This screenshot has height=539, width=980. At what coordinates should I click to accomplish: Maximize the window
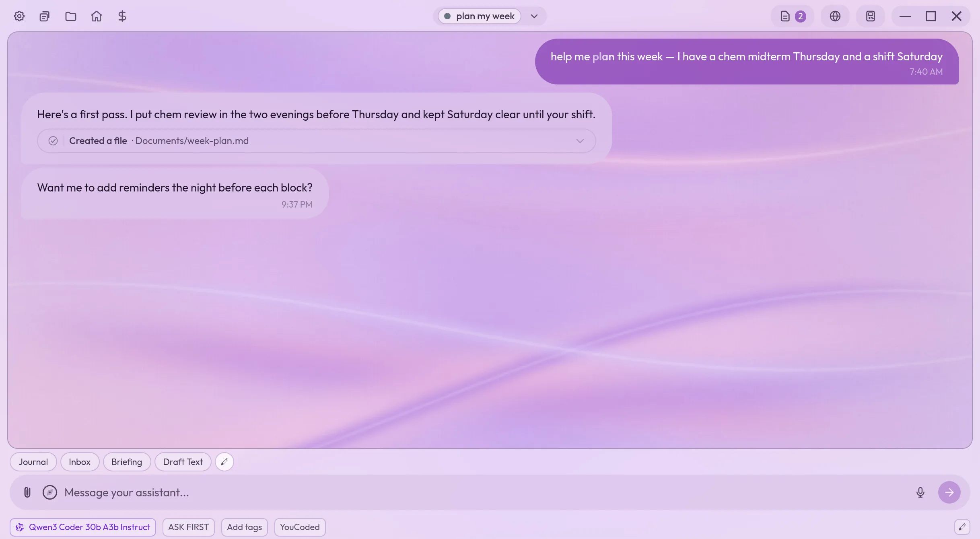pos(931,16)
